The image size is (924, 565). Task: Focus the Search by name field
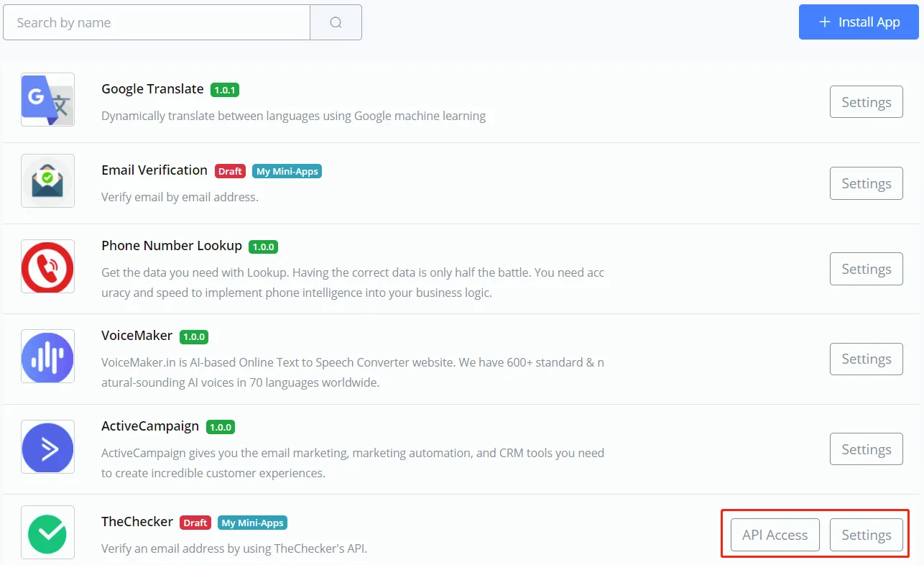point(157,22)
